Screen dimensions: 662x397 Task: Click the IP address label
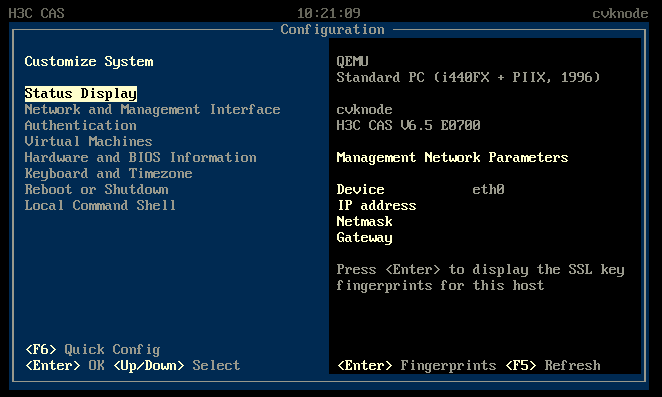pyautogui.click(x=377, y=206)
